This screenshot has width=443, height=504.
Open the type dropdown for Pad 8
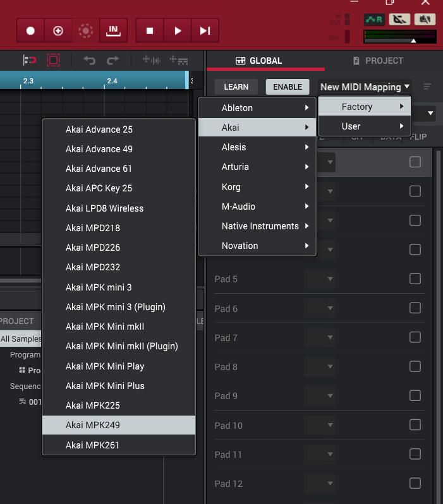320,366
